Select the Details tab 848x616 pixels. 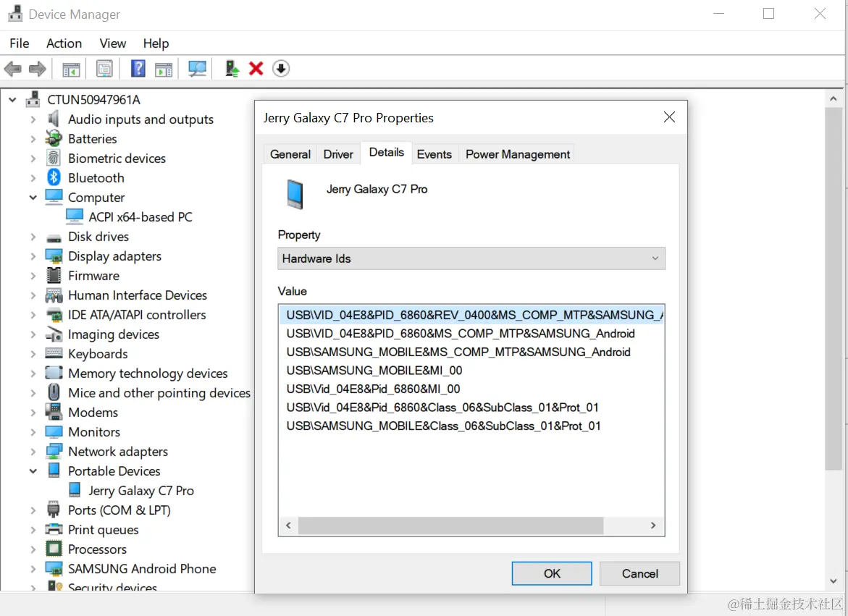(386, 153)
